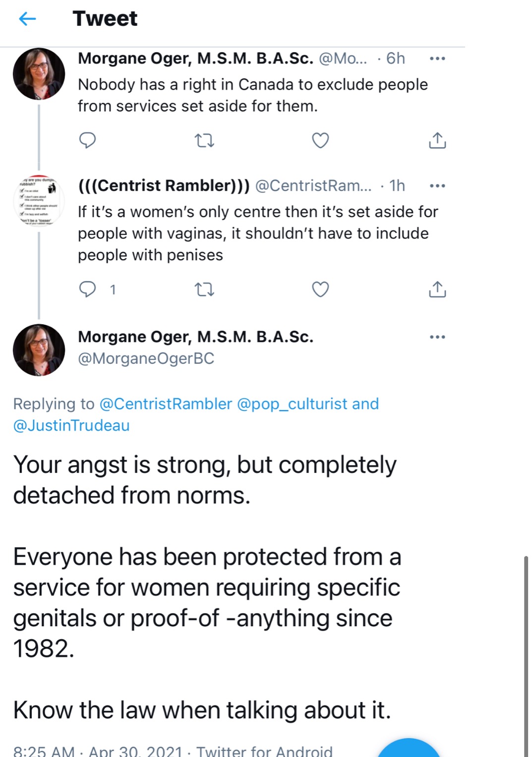Open more options on main tweet
The image size is (532, 757).
point(437,337)
